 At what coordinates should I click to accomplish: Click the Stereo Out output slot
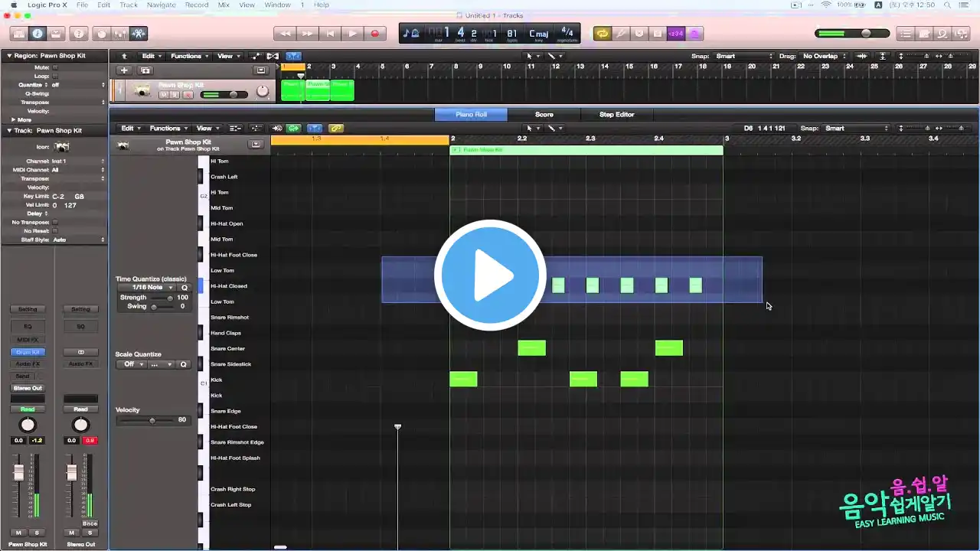(x=28, y=388)
